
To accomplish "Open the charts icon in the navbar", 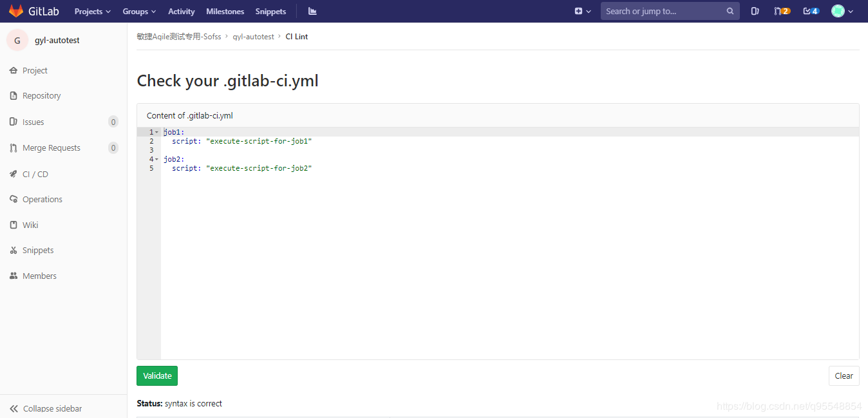I will coord(312,11).
